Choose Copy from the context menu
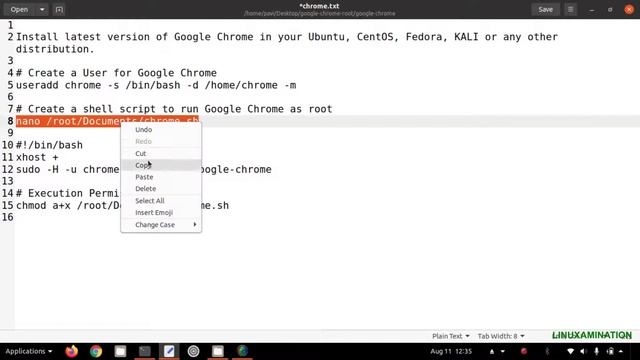Viewport: 640px width, 360px height. click(x=161, y=165)
